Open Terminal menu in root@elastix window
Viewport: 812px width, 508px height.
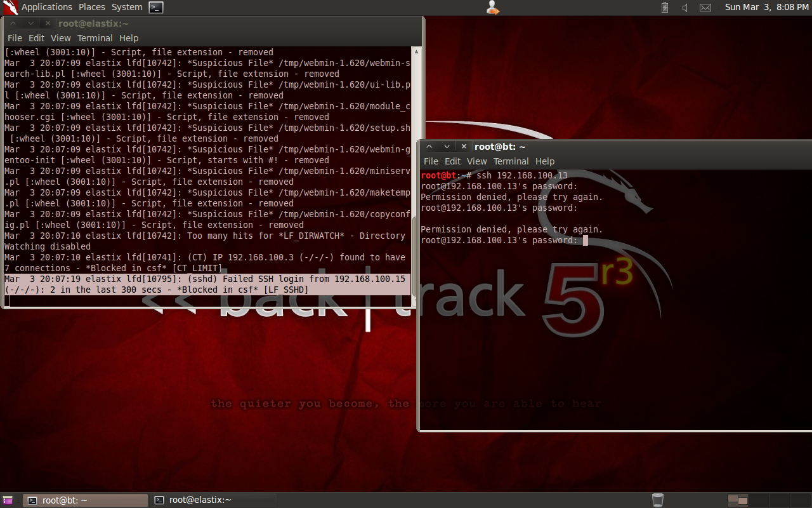(95, 38)
